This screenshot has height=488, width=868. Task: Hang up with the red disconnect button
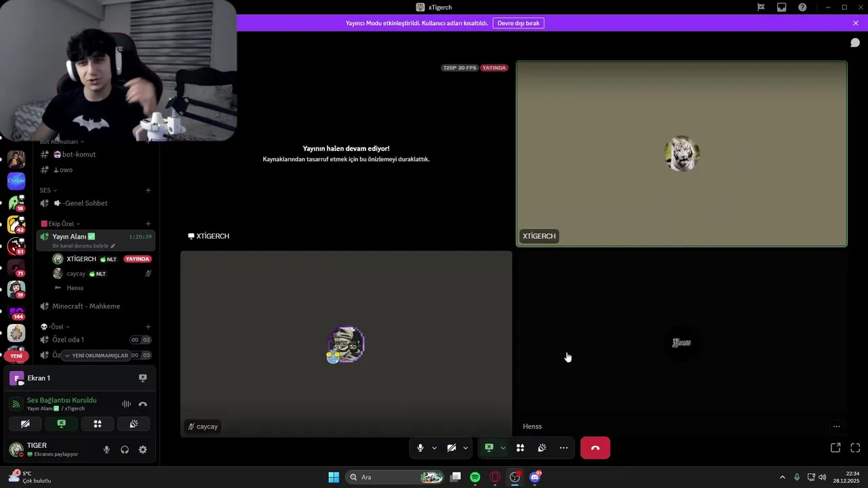click(x=595, y=448)
